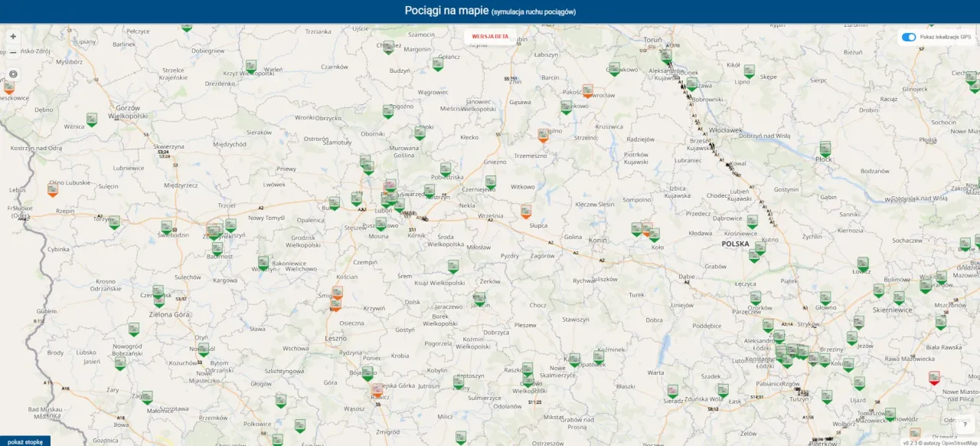The width and height of the screenshot is (980, 446).
Task: Click the Pociągi na mapie title
Action: (x=446, y=11)
